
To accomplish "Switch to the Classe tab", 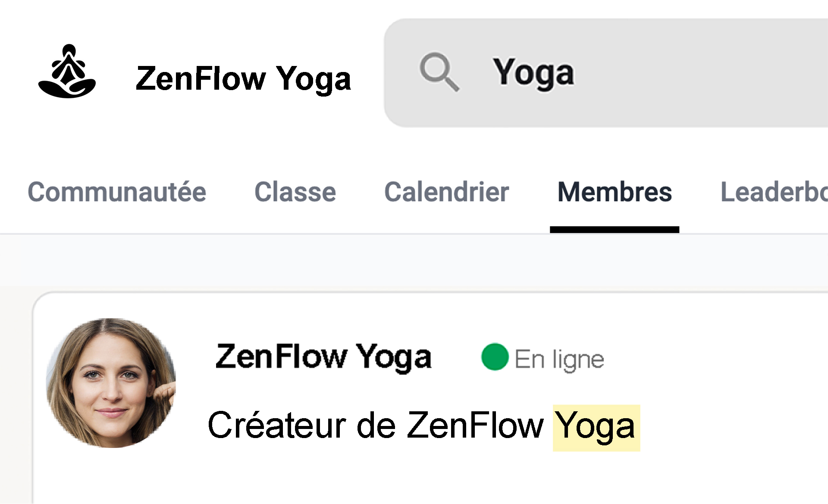I will pyautogui.click(x=295, y=192).
